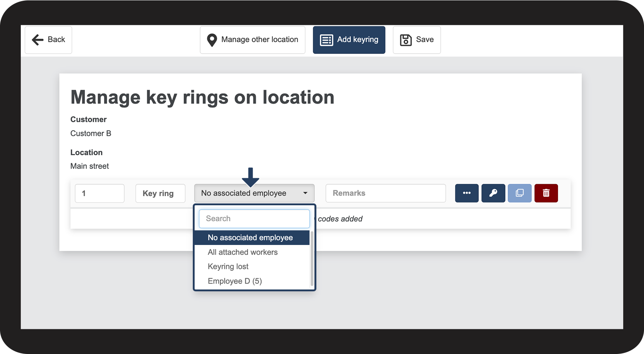Click the Back button
The width and height of the screenshot is (644, 354).
pyautogui.click(x=48, y=40)
